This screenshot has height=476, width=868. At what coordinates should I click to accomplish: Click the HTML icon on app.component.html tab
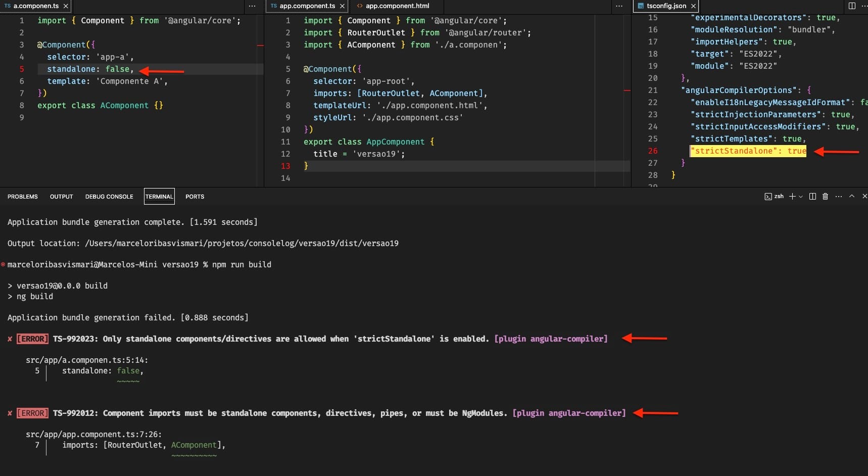click(360, 6)
